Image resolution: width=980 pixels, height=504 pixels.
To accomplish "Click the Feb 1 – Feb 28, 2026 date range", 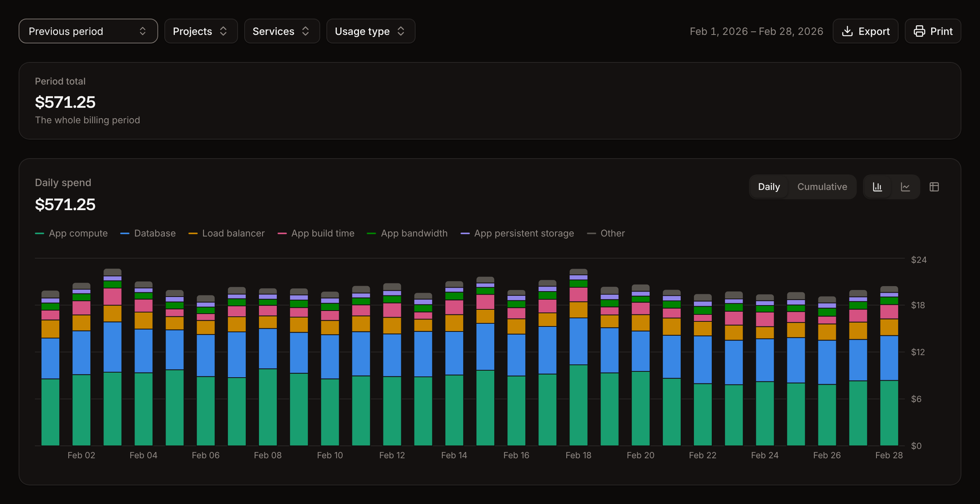I will 756,31.
